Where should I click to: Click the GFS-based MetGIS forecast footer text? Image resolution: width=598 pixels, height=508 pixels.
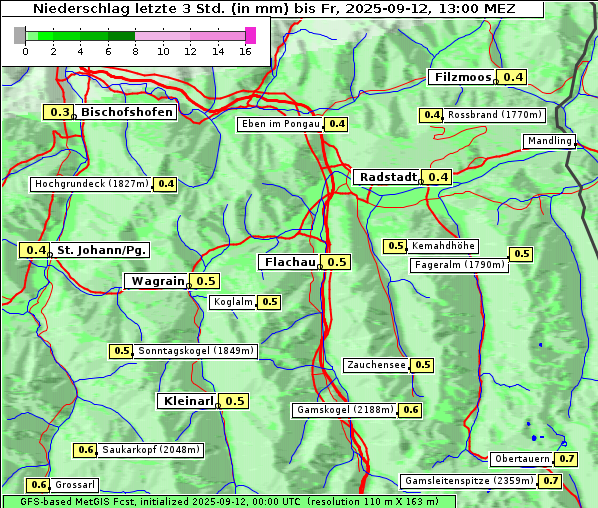tap(229, 502)
